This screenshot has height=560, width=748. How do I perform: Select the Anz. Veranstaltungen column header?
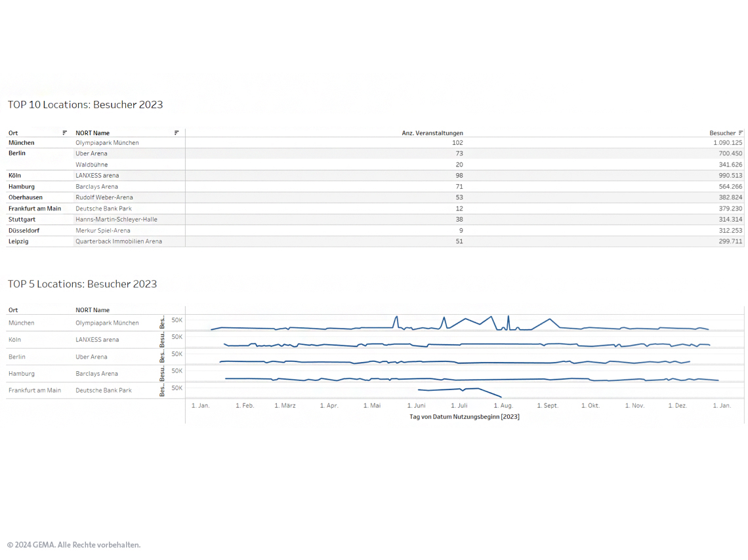tap(432, 133)
